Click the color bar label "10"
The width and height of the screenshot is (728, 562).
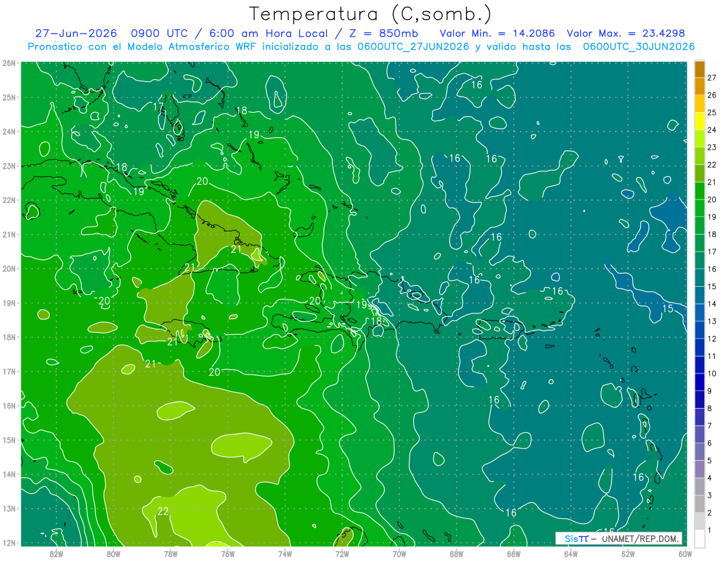712,373
